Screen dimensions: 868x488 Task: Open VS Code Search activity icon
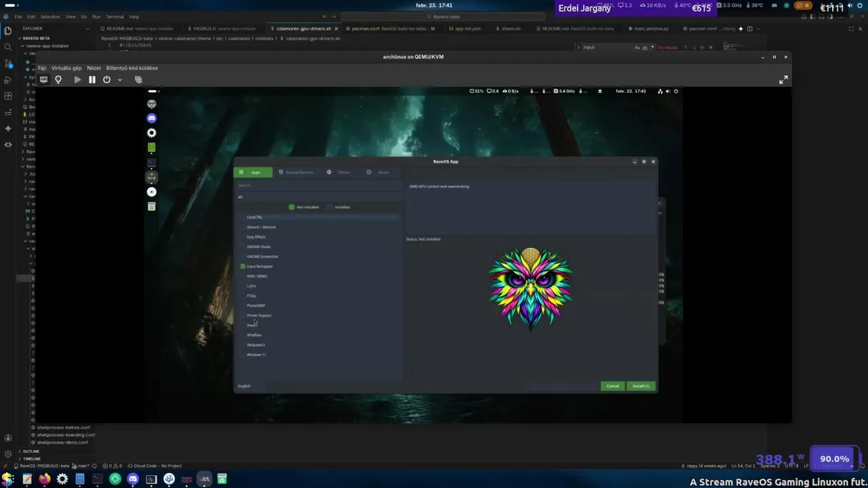[8, 47]
